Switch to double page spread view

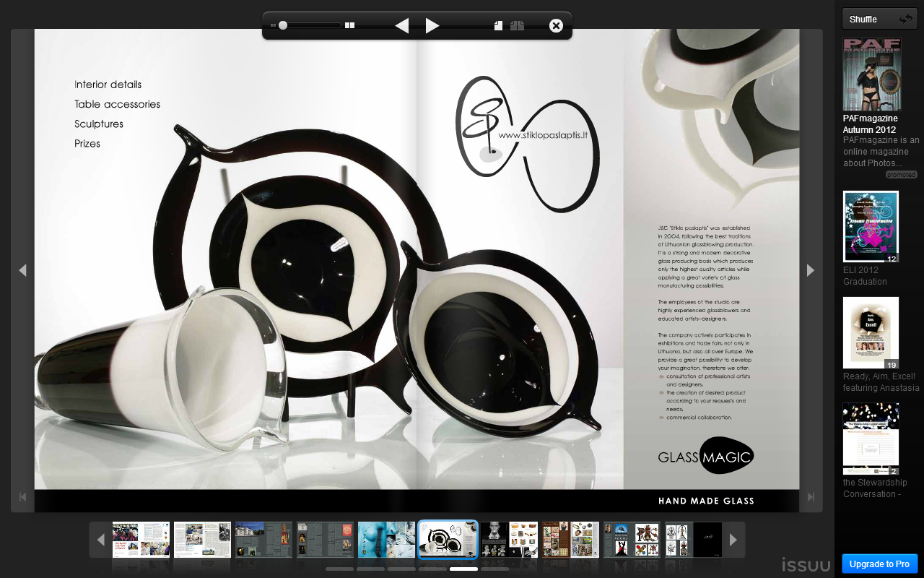517,26
